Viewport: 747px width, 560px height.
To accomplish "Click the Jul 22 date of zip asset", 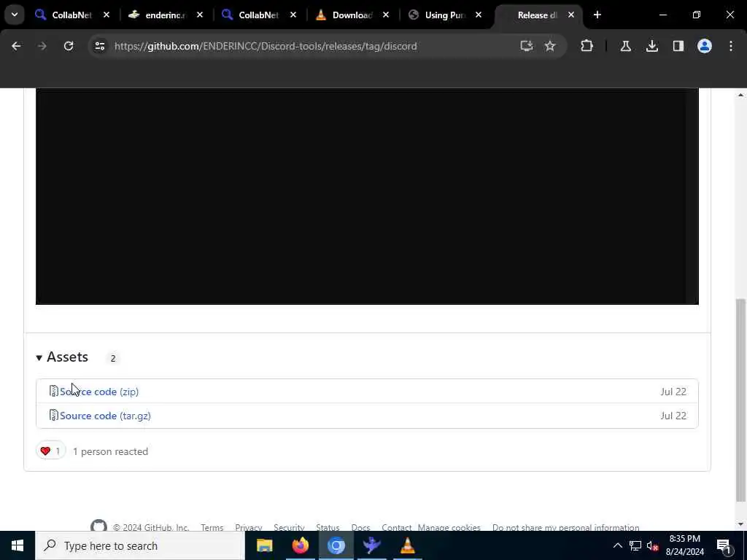I will coord(673,392).
